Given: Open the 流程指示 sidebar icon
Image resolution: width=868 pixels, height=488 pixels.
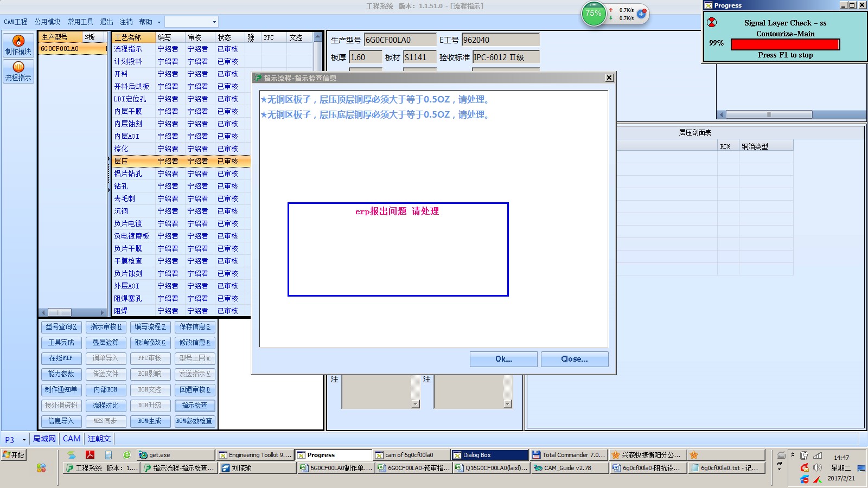Looking at the screenshot, I should 18,71.
